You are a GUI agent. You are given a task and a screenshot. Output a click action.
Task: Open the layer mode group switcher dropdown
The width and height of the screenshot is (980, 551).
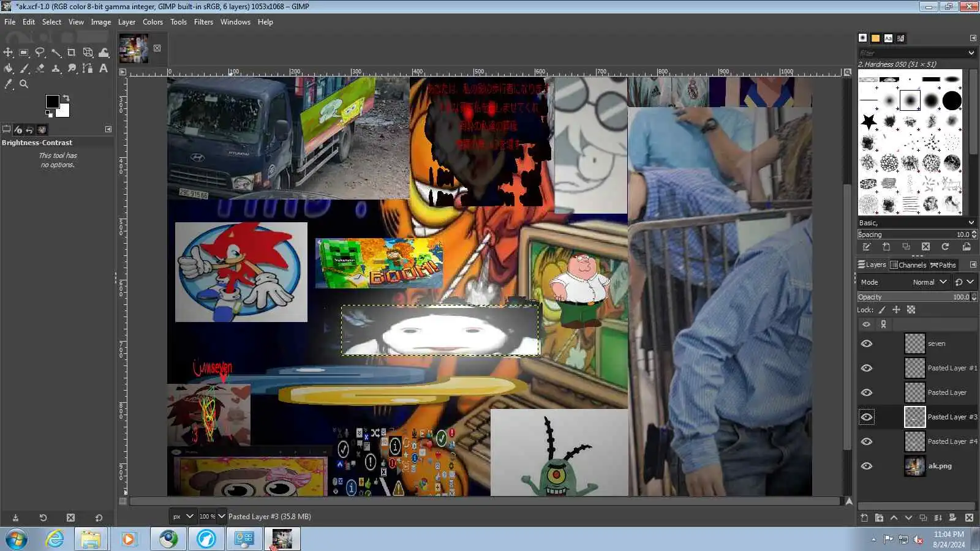tap(964, 282)
